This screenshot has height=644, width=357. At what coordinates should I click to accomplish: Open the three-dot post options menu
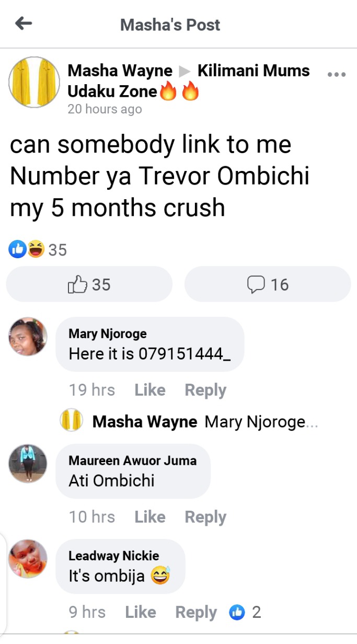point(336,74)
